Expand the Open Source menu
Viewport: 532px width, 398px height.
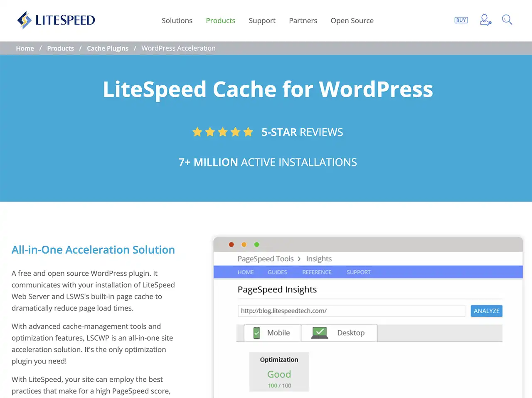pos(352,20)
